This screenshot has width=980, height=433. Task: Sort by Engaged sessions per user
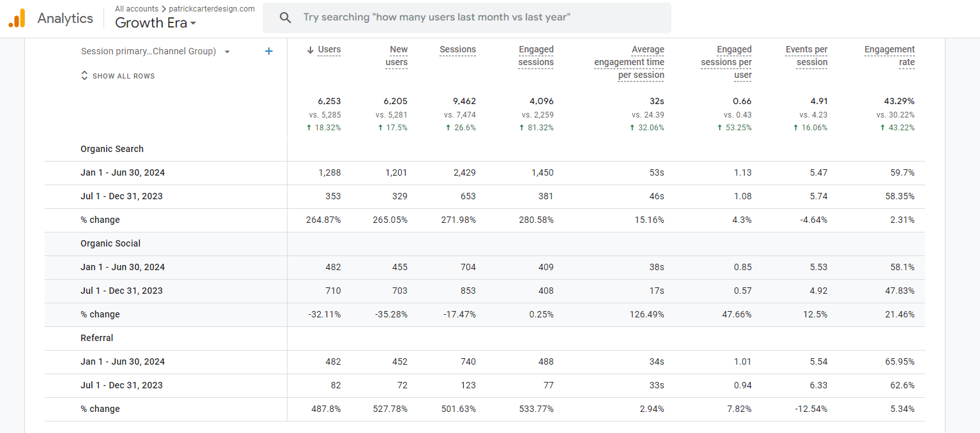pos(726,62)
